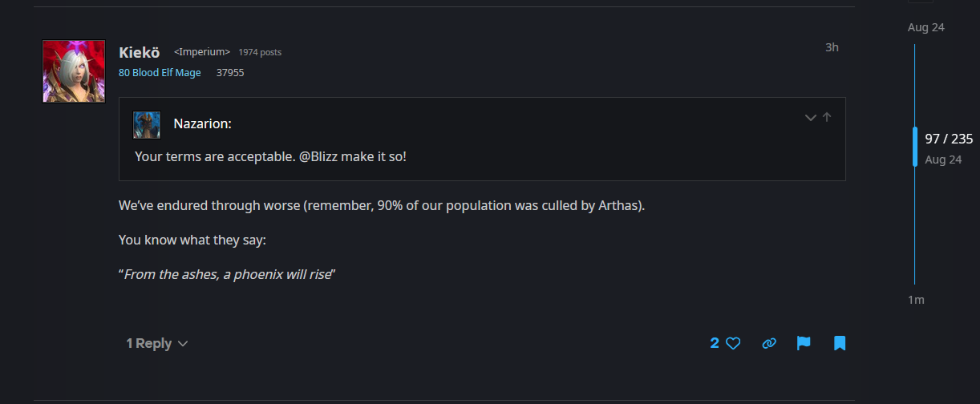This screenshot has height=404, width=980.
Task: Like Kiekö's post with the heart icon
Action: pos(733,343)
